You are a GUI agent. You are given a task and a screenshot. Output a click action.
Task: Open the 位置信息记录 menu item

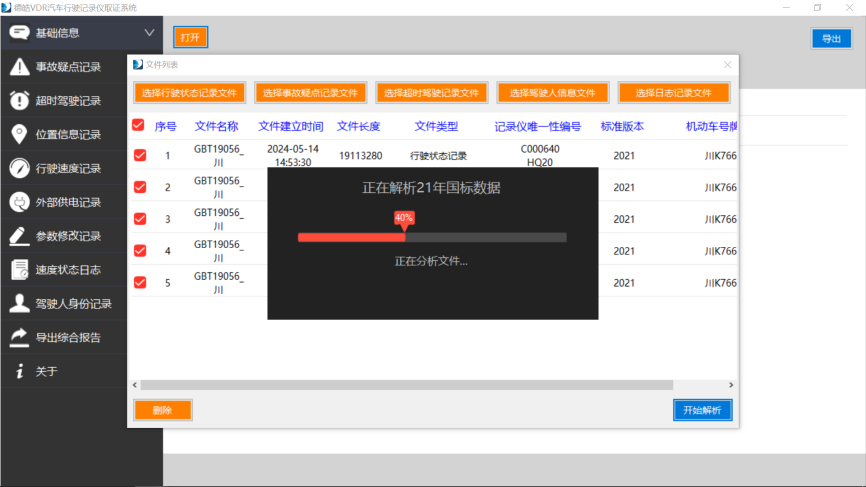(64, 134)
